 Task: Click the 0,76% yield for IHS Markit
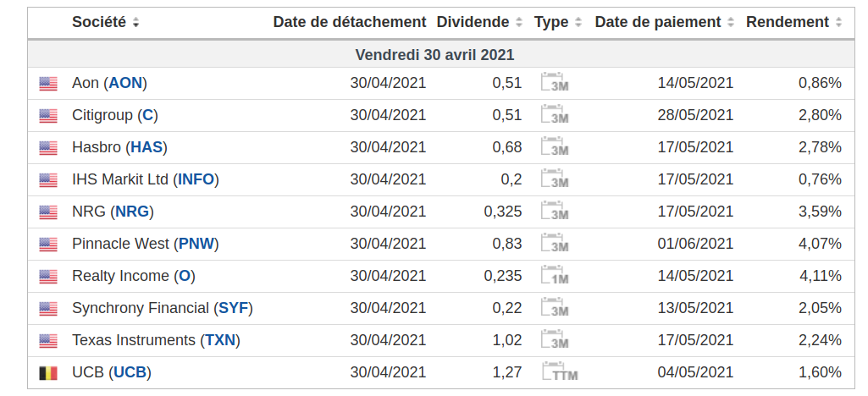[x=820, y=179]
